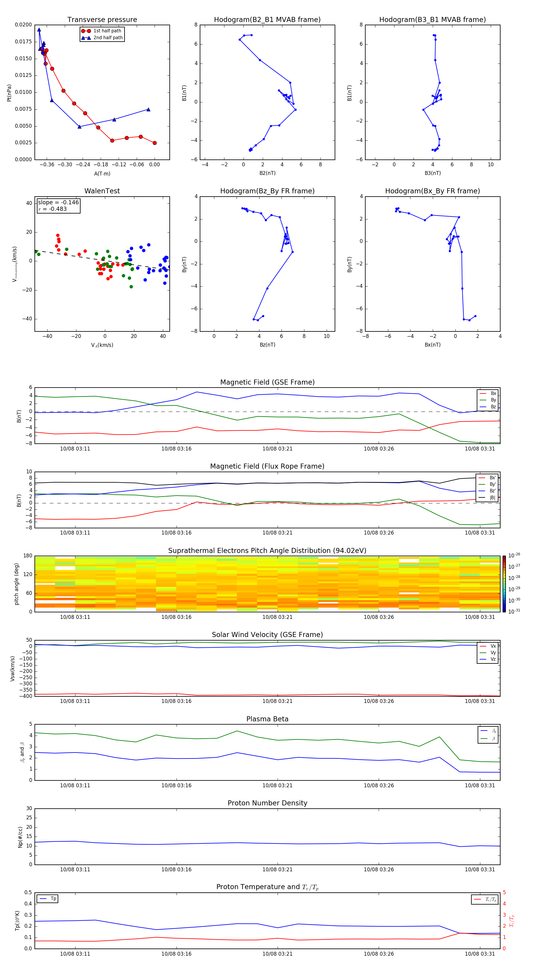Click '|B|' in the Flux Rope legend

click(487, 498)
